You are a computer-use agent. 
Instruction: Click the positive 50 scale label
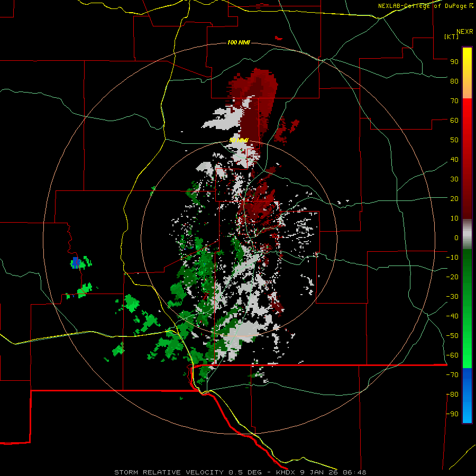pos(454,140)
